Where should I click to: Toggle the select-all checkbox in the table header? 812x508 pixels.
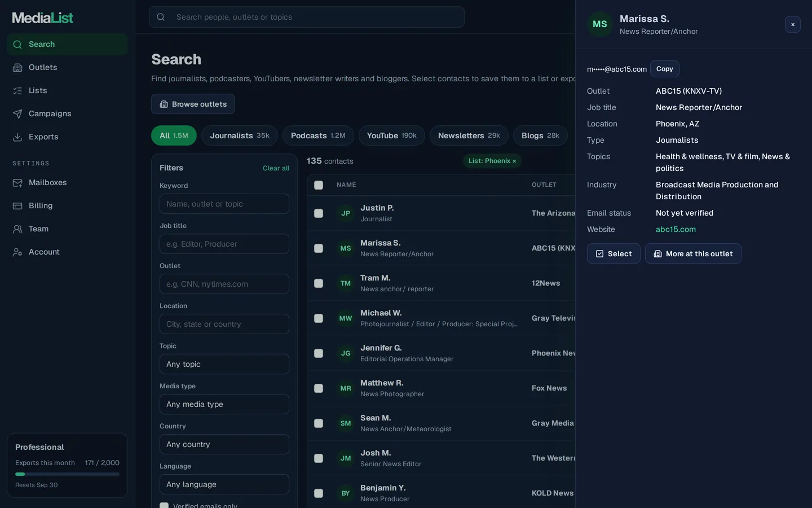319,185
